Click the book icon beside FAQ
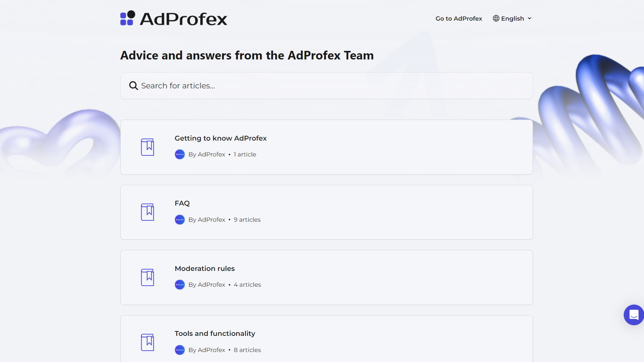The height and width of the screenshot is (362, 644). click(148, 212)
